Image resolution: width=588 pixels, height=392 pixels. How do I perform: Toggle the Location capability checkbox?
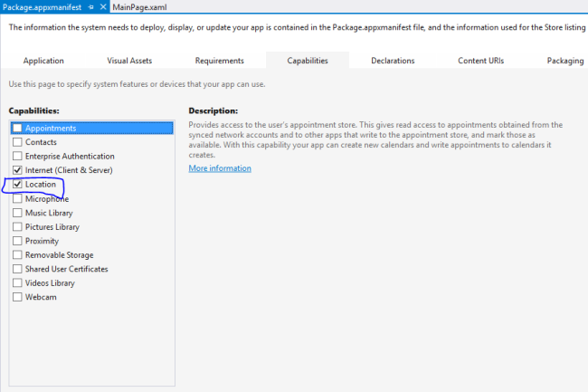pyautogui.click(x=17, y=184)
